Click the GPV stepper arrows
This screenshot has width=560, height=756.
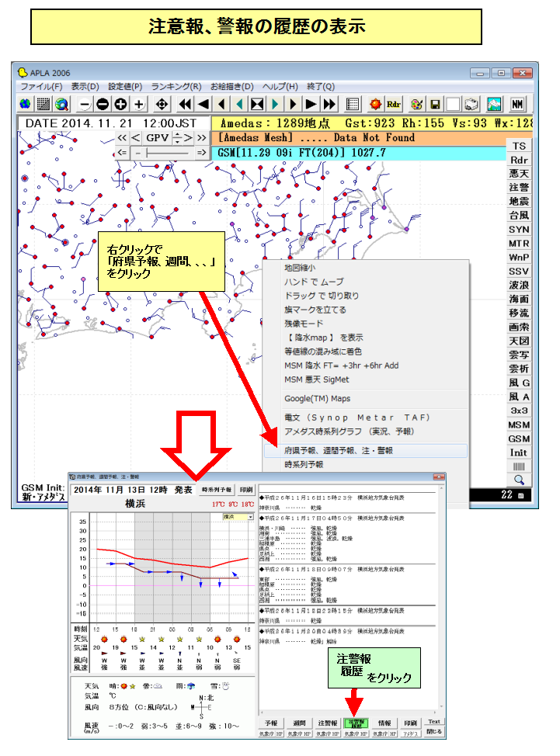[x=177, y=138]
